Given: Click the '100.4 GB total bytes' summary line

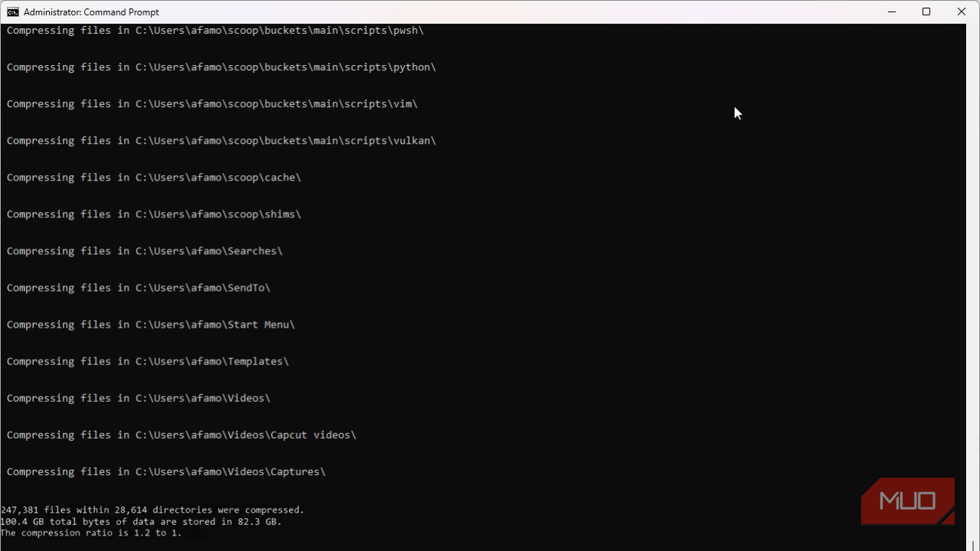Looking at the screenshot, I should (x=141, y=521).
